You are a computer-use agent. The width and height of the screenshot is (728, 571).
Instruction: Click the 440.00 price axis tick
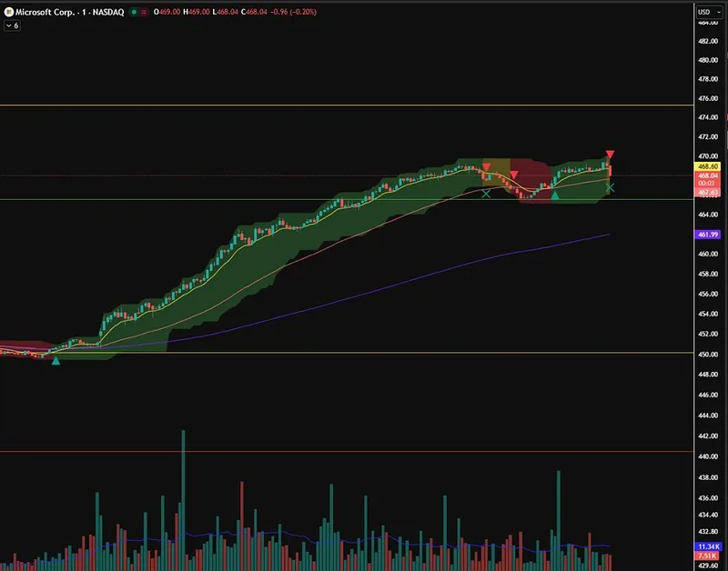[708, 456]
